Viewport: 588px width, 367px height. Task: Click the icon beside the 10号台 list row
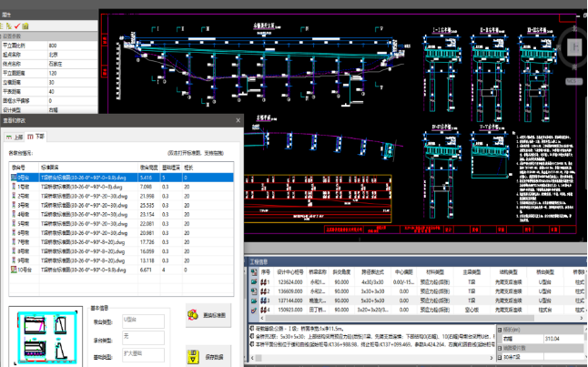click(14, 270)
